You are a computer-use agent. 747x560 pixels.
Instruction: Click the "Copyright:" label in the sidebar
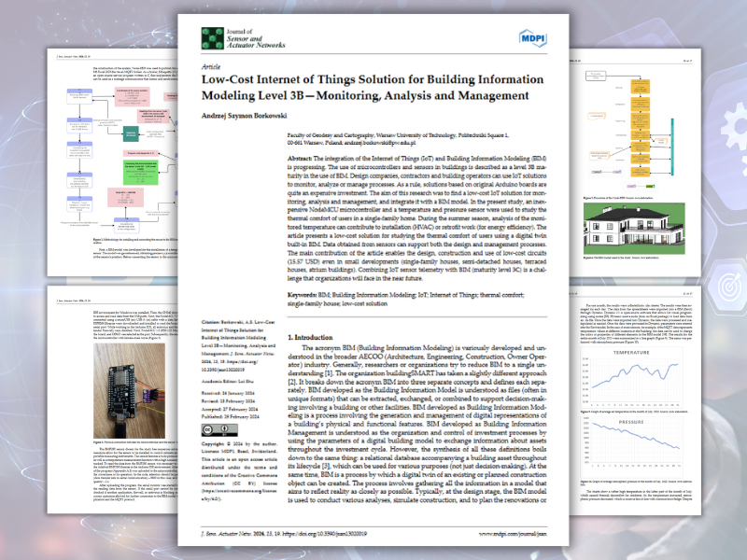(213, 444)
